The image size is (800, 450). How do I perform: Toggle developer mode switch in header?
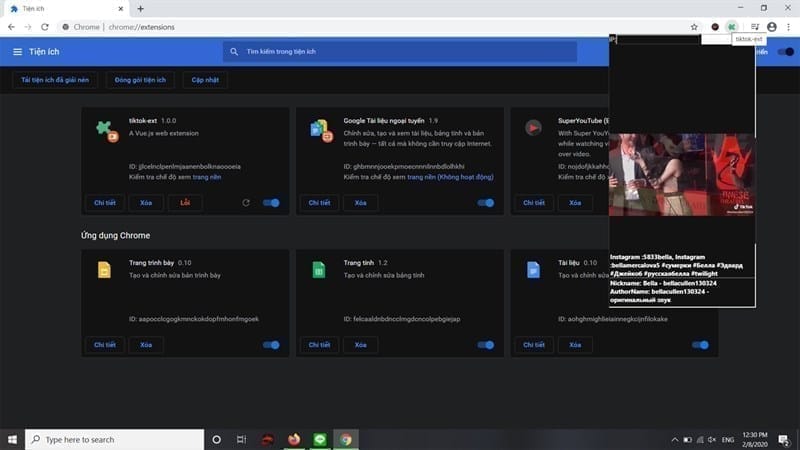[786, 52]
